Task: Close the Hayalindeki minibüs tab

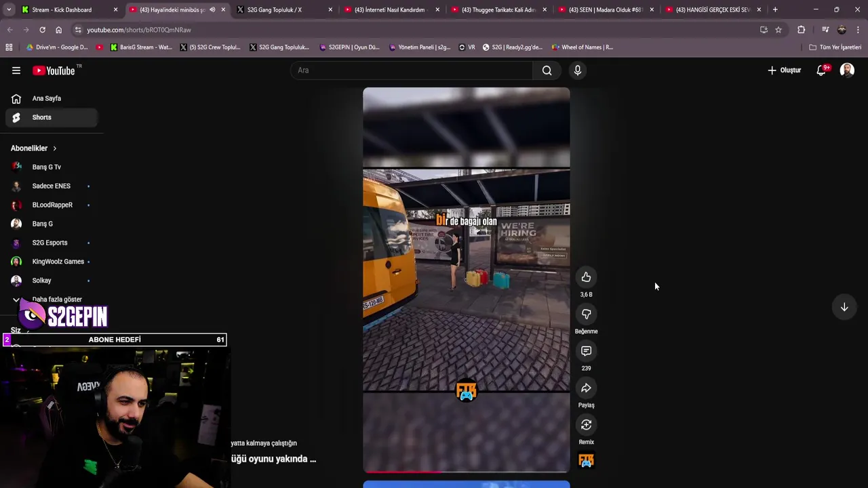Action: 223,9
